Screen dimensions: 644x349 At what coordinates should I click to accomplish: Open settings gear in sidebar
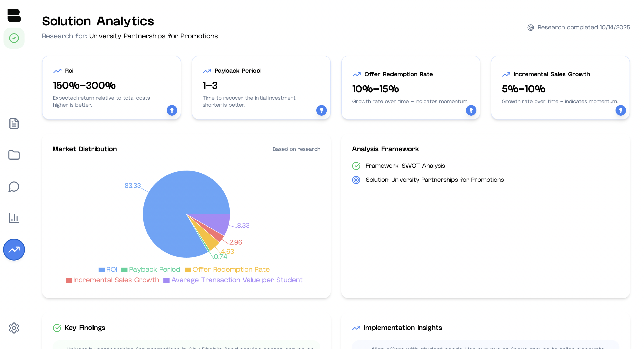tap(14, 328)
